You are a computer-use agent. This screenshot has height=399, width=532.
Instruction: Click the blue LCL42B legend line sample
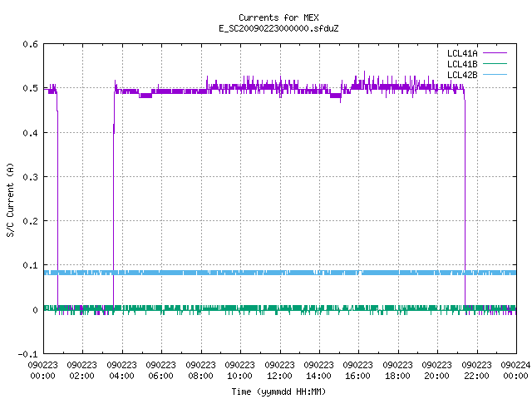point(495,74)
